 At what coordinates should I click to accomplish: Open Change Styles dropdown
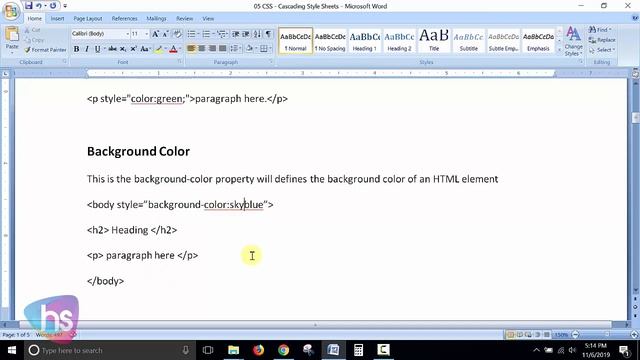coord(573,41)
